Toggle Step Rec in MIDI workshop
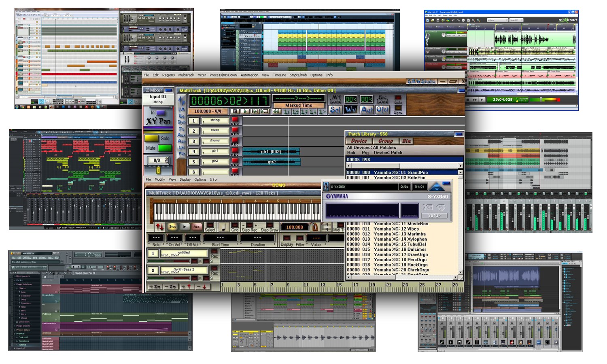This screenshot has height=364, width=607. [250, 225]
